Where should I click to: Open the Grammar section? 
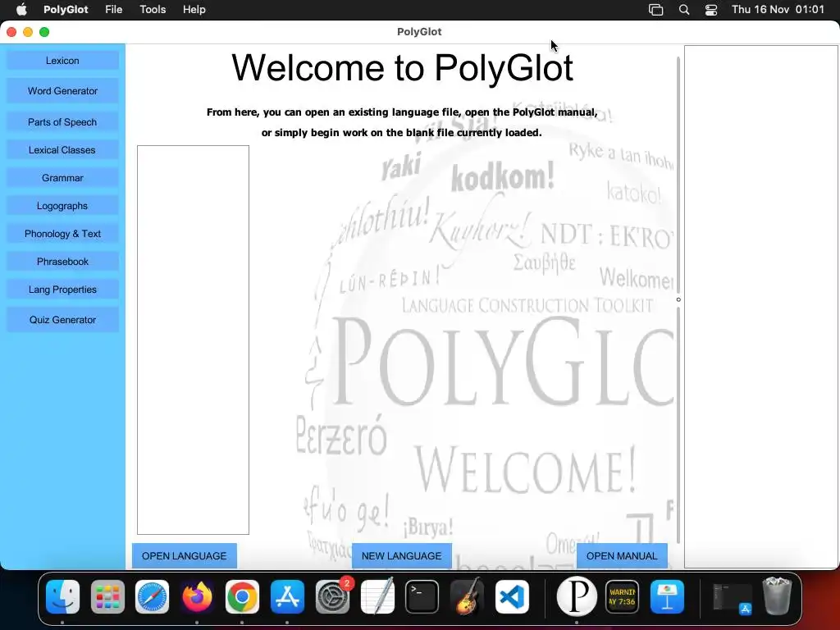(62, 178)
